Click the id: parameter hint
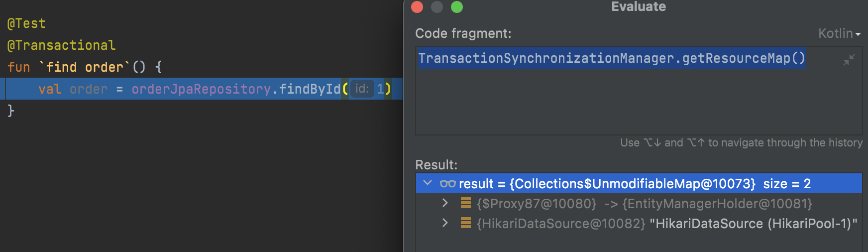The image size is (868, 252). tap(362, 89)
